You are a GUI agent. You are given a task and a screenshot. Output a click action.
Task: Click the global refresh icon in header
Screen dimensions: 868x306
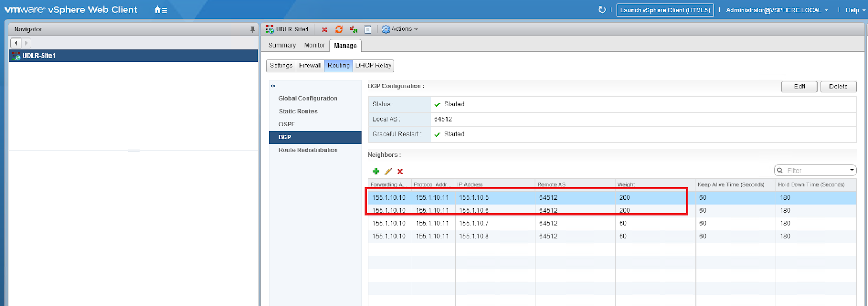click(602, 10)
